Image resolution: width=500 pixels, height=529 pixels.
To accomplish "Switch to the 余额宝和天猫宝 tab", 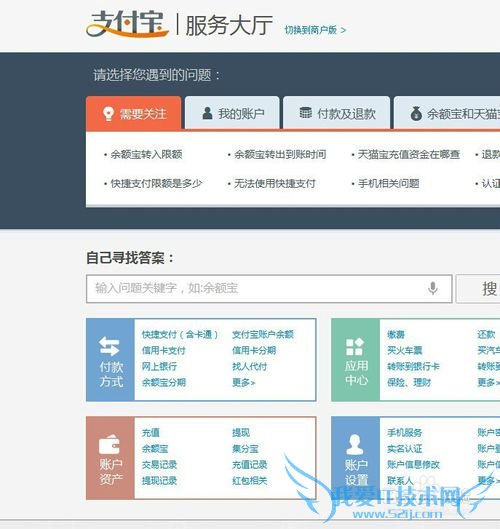I will [447, 113].
